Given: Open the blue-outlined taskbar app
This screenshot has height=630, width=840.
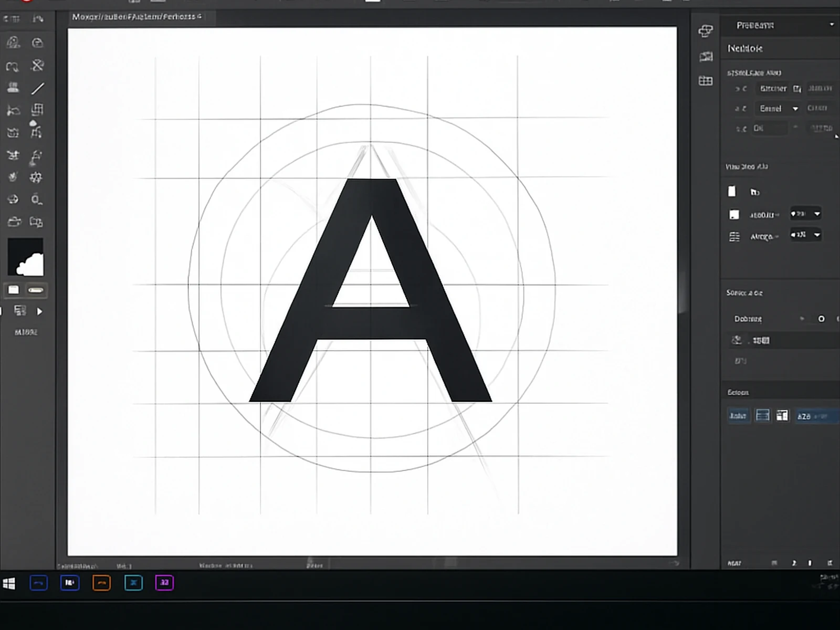Looking at the screenshot, I should (39, 583).
